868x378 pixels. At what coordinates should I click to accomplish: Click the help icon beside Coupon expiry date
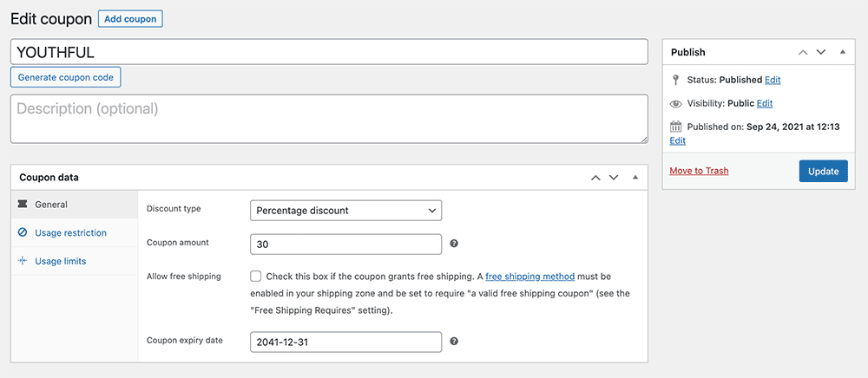point(454,342)
